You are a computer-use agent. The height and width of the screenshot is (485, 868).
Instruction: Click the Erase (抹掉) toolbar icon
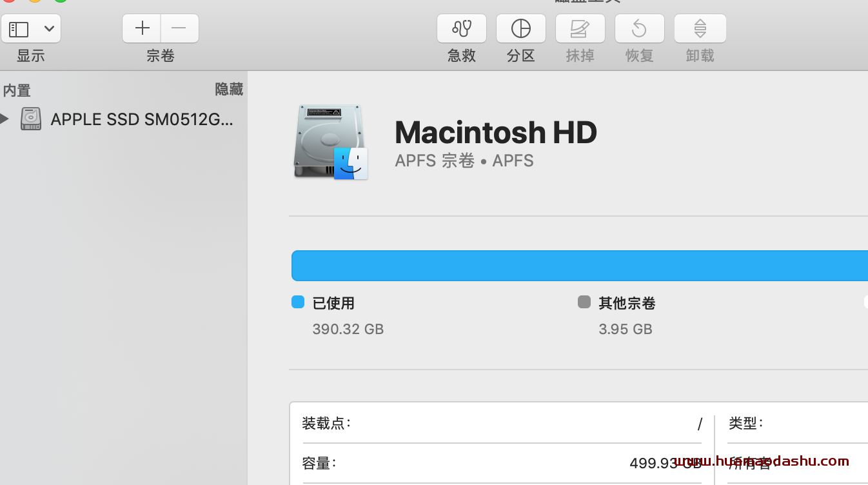(580, 28)
